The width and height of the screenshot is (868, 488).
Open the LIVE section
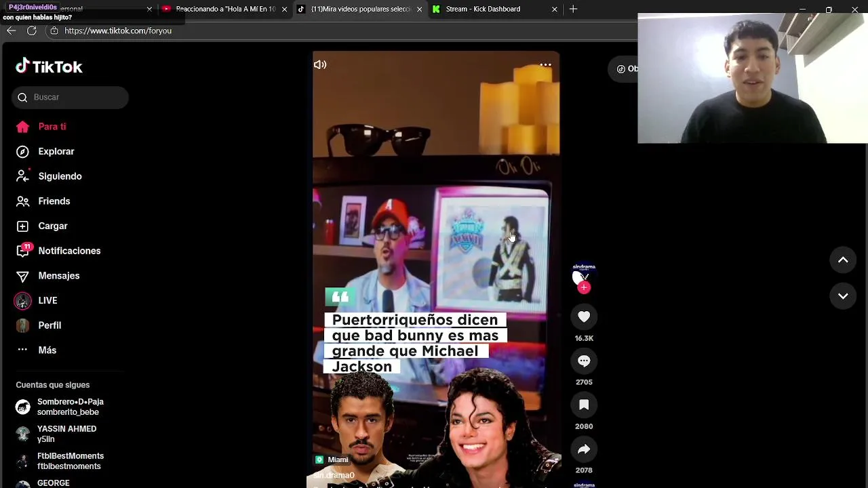(x=47, y=300)
